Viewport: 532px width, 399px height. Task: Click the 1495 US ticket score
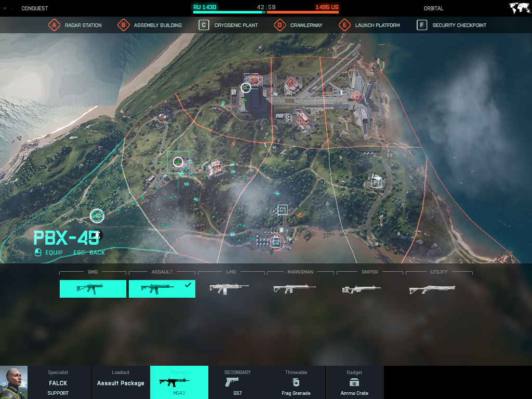pyautogui.click(x=327, y=7)
